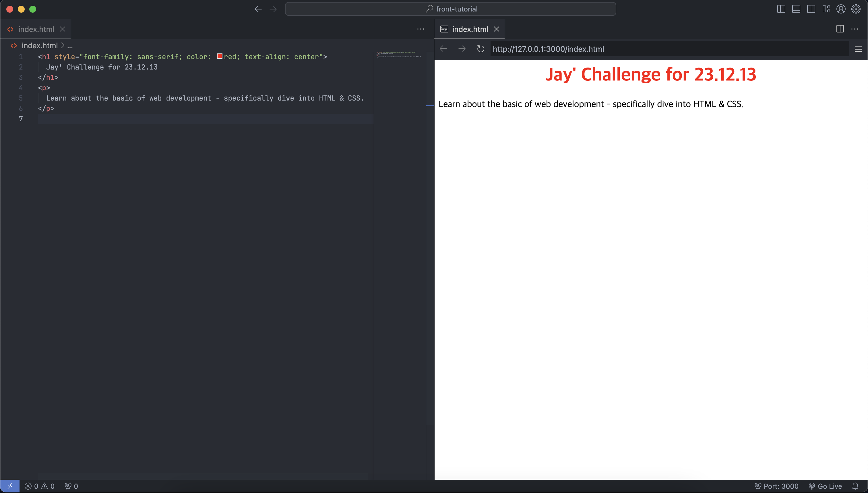
Task: Open the left editor's More Actions menu
Action: [421, 29]
